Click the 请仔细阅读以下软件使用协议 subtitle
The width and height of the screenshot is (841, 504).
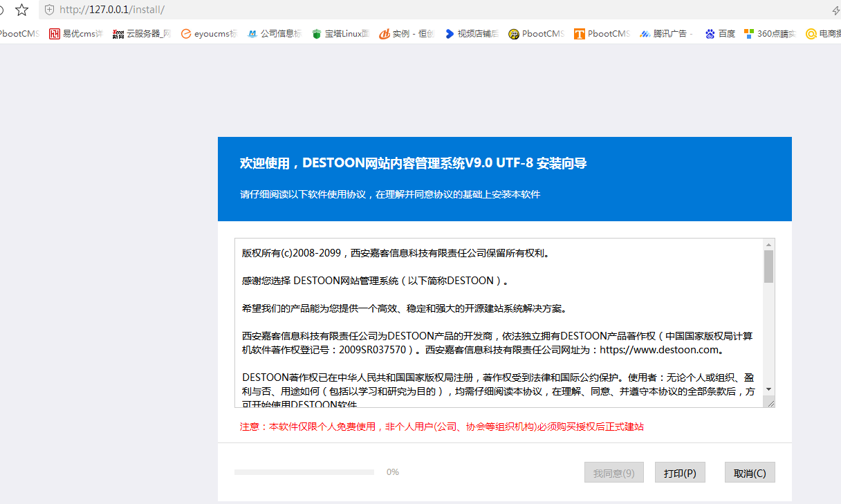[390, 194]
